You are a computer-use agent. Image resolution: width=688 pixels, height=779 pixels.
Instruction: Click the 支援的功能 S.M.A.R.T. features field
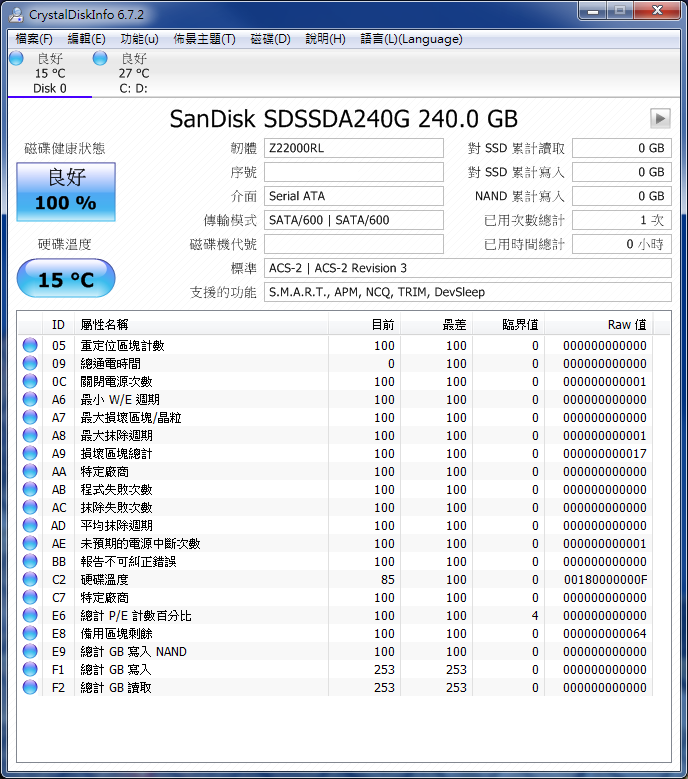click(x=467, y=292)
